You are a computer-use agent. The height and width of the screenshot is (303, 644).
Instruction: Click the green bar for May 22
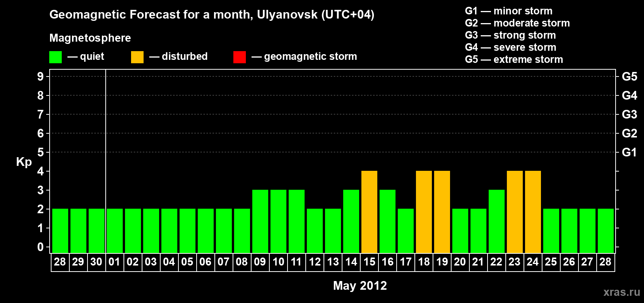pyautogui.click(x=497, y=221)
